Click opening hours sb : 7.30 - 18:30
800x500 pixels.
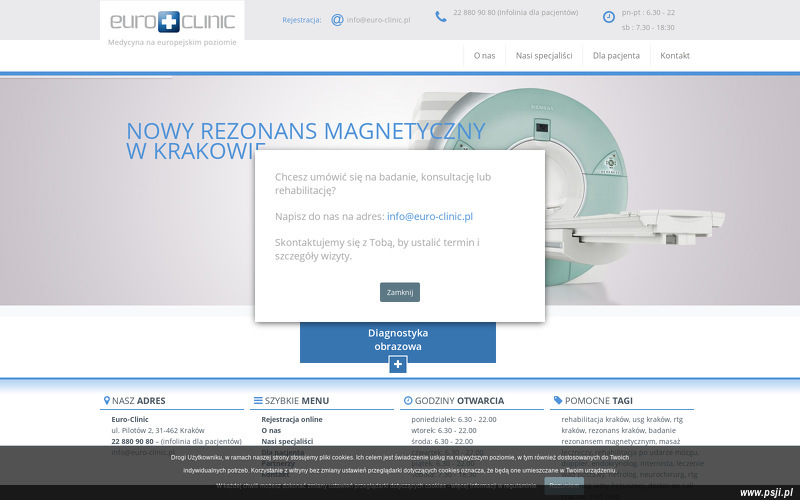pyautogui.click(x=648, y=28)
